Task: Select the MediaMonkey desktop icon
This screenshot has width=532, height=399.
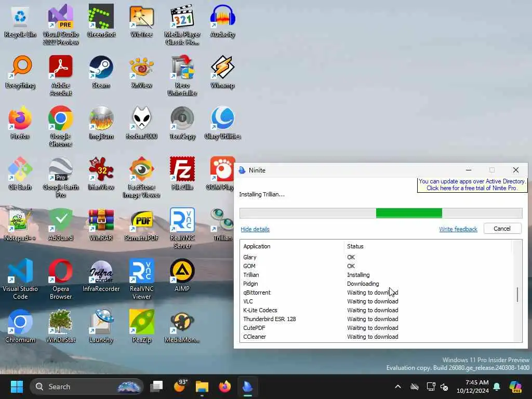Action: (x=182, y=326)
